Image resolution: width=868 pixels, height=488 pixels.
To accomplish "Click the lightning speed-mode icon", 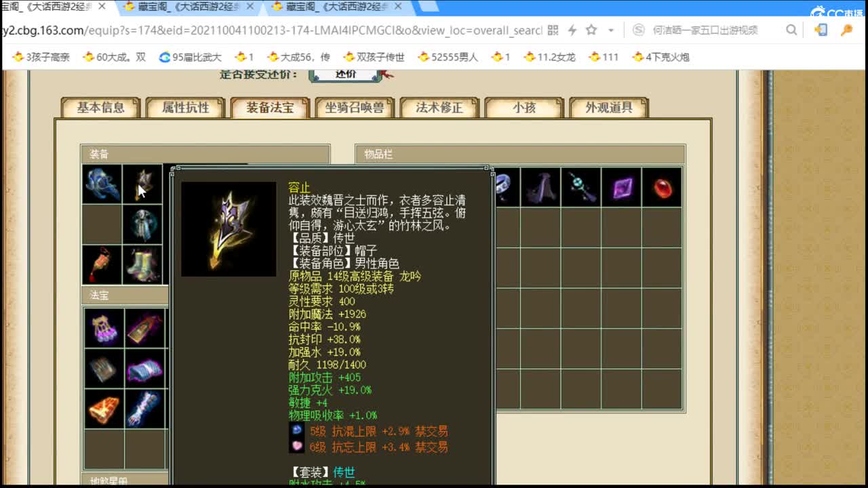I will click(572, 30).
